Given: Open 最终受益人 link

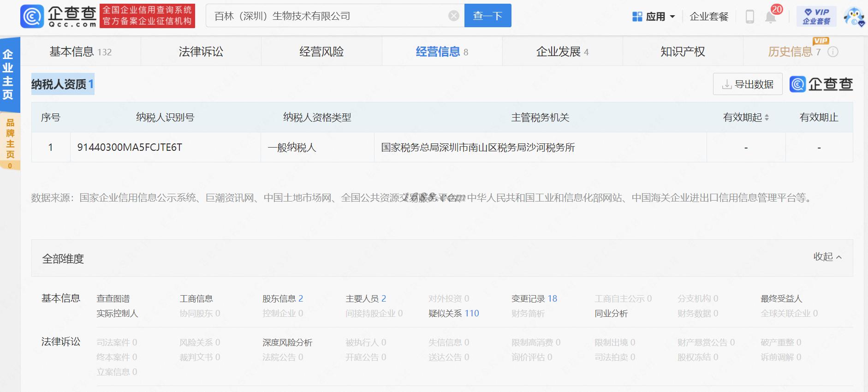Looking at the screenshot, I should [x=781, y=299].
